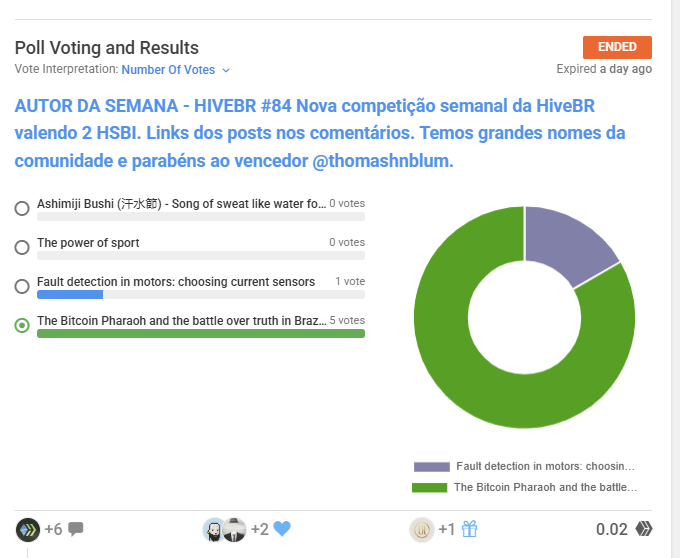
Task: Open the Number Of Votes dropdown
Action: point(176,70)
